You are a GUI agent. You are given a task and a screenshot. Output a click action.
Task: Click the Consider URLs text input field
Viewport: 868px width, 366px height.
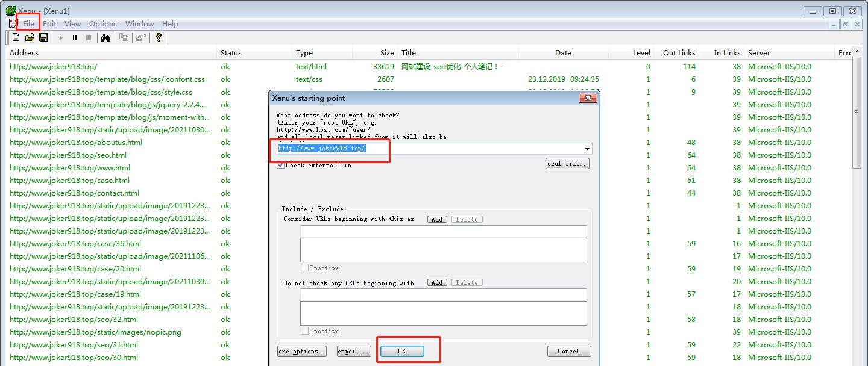point(443,231)
